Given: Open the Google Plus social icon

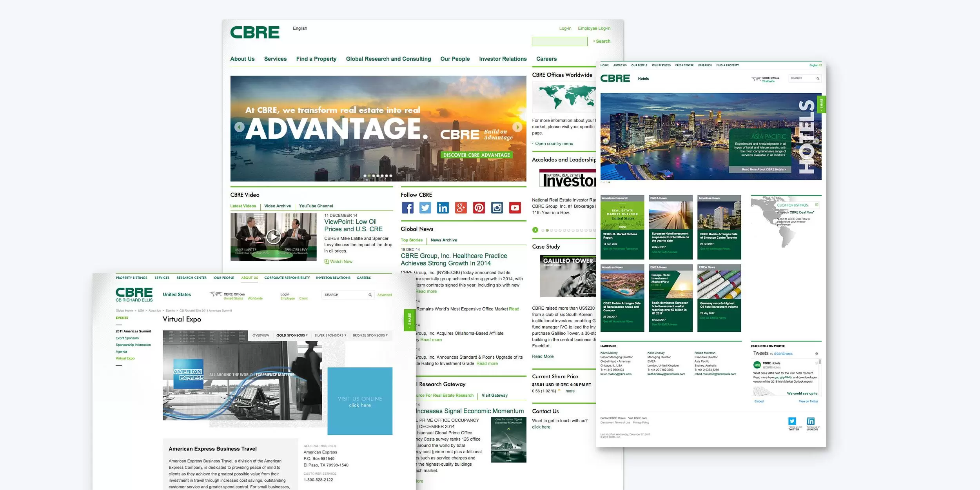Looking at the screenshot, I should (461, 208).
